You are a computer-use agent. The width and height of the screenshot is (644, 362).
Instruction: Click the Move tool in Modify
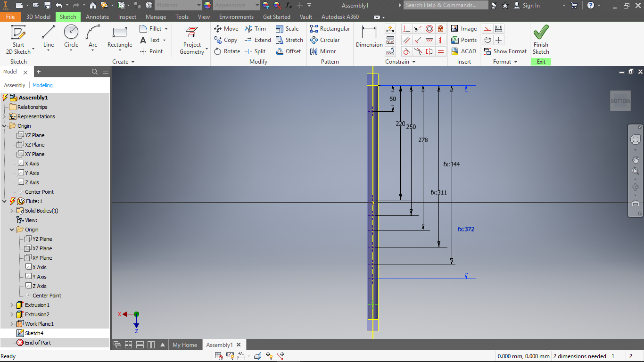[226, 29]
